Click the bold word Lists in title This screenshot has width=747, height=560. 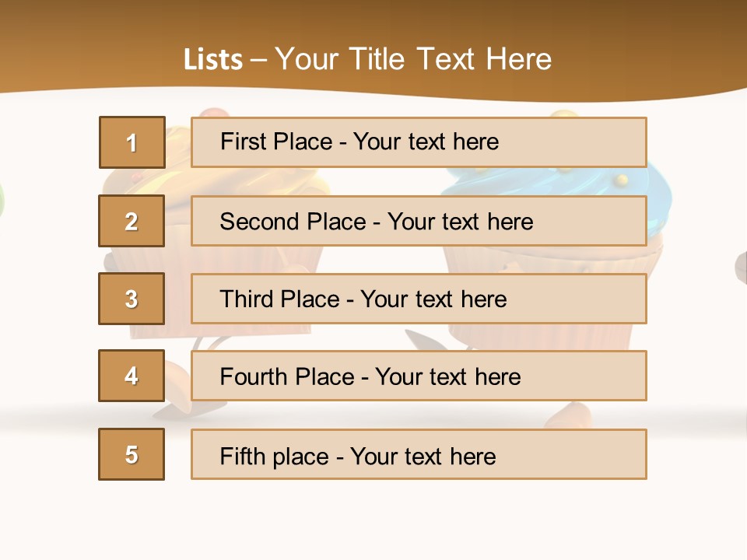pos(212,59)
